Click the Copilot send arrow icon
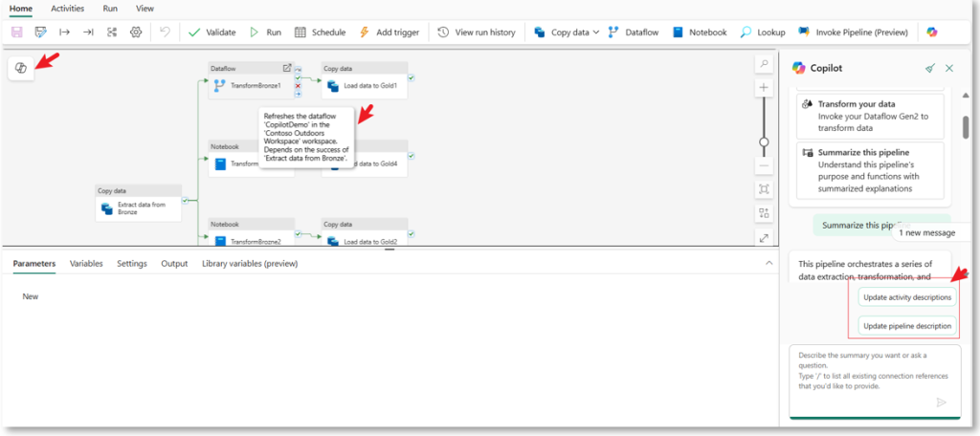980x436 pixels. [x=942, y=403]
